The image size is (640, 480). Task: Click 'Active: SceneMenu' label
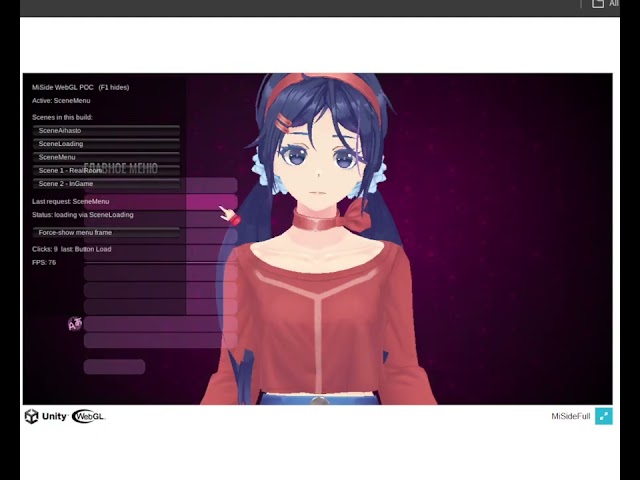61,101
